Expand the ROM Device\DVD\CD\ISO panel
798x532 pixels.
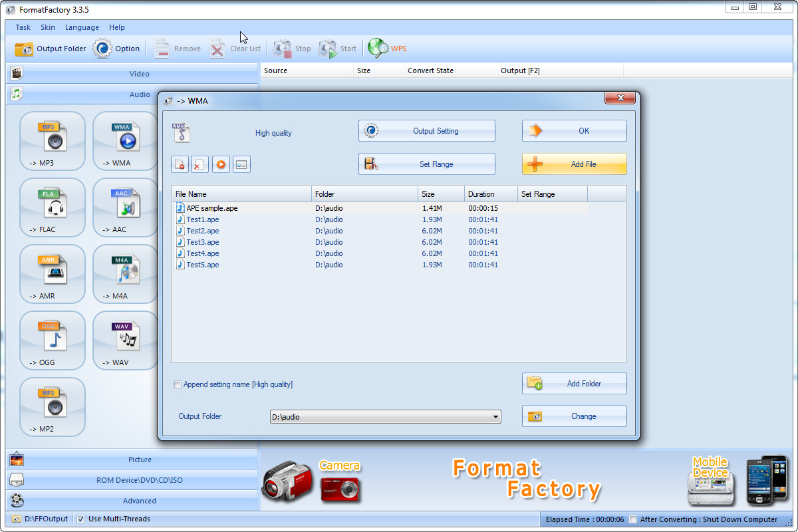tap(132, 480)
